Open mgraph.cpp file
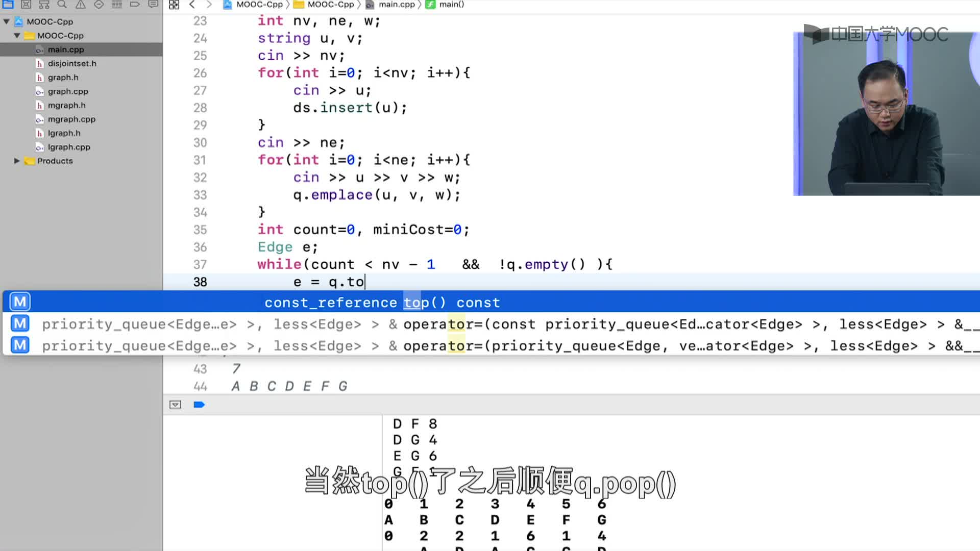The image size is (980, 551). [x=71, y=119]
